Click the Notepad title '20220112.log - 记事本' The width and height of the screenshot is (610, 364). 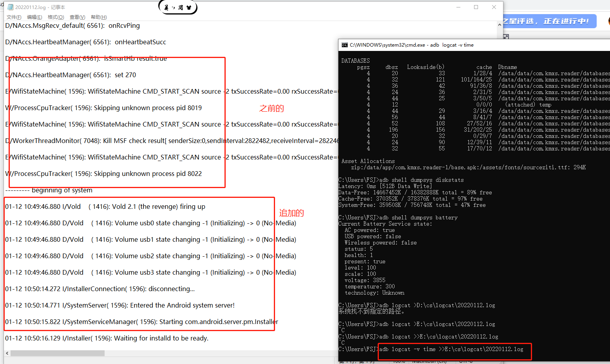[x=40, y=7]
